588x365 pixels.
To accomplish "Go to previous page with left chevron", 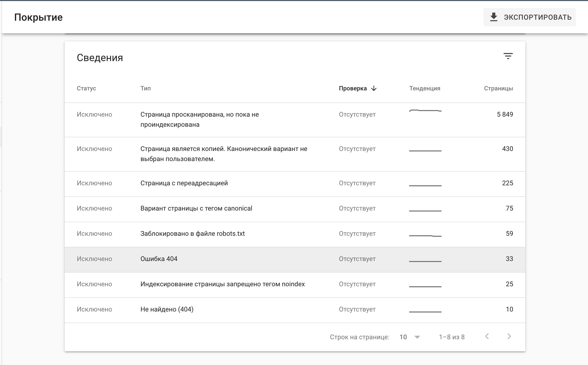I will click(487, 336).
